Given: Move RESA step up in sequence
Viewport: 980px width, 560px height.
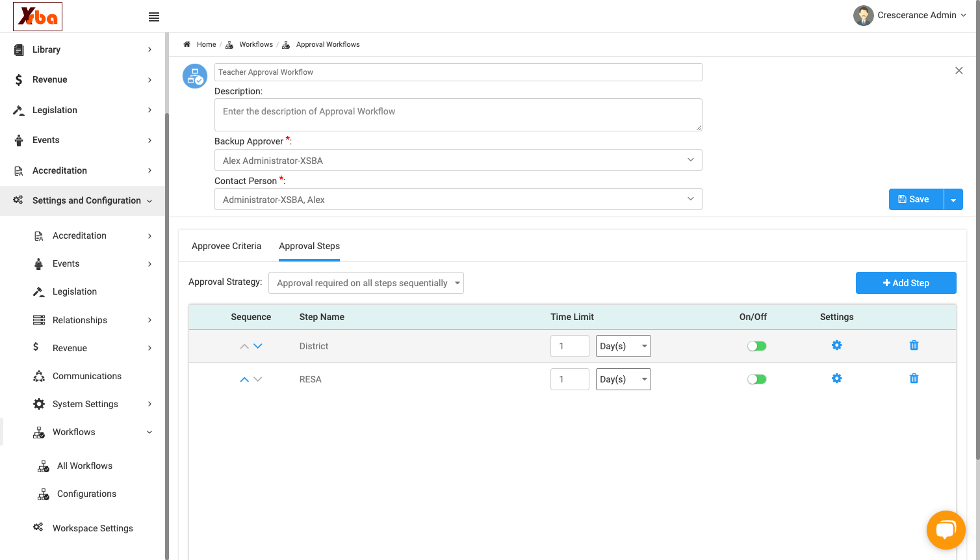Looking at the screenshot, I should [244, 379].
